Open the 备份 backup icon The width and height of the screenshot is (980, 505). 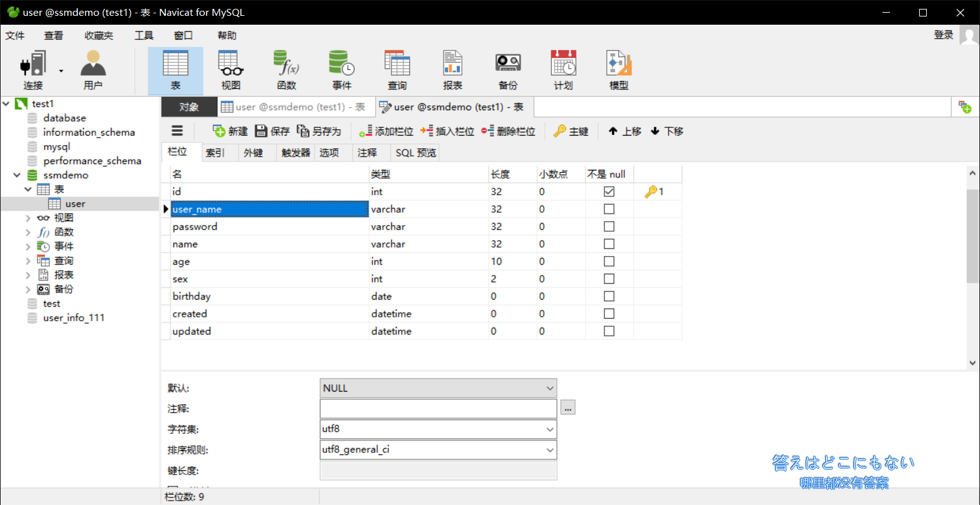click(508, 70)
